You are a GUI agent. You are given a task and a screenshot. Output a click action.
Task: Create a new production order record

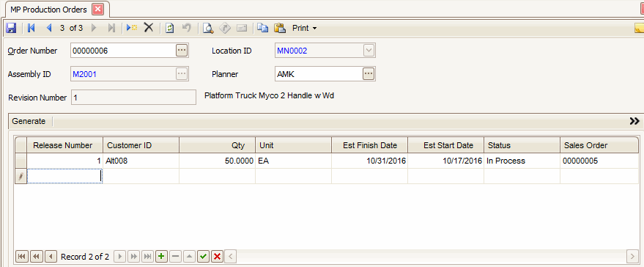click(132, 28)
